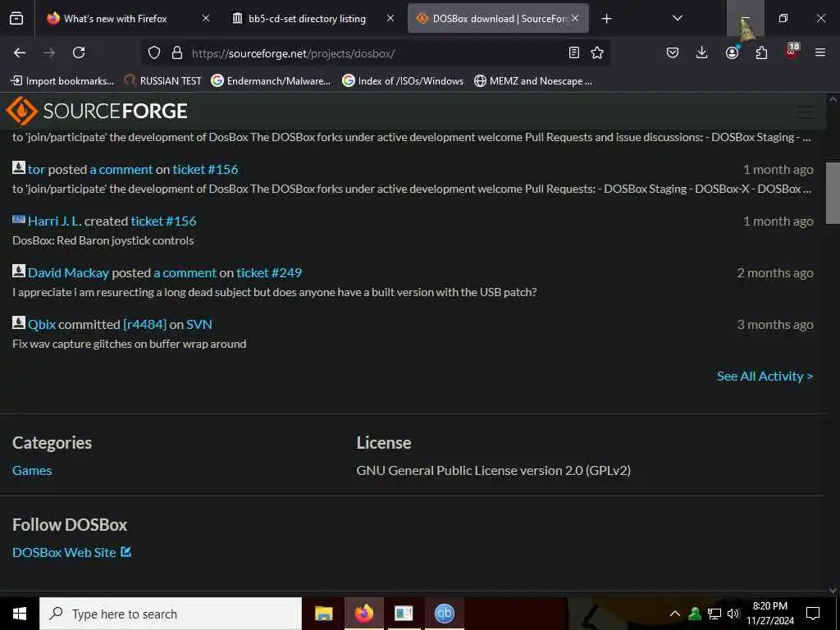This screenshot has width=840, height=630.
Task: Open Games category link
Action: coord(32,470)
